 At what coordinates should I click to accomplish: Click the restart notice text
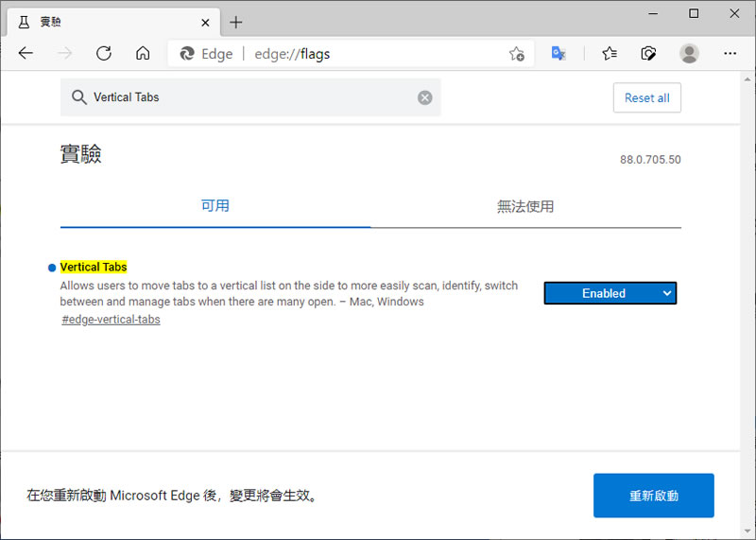click(x=173, y=496)
